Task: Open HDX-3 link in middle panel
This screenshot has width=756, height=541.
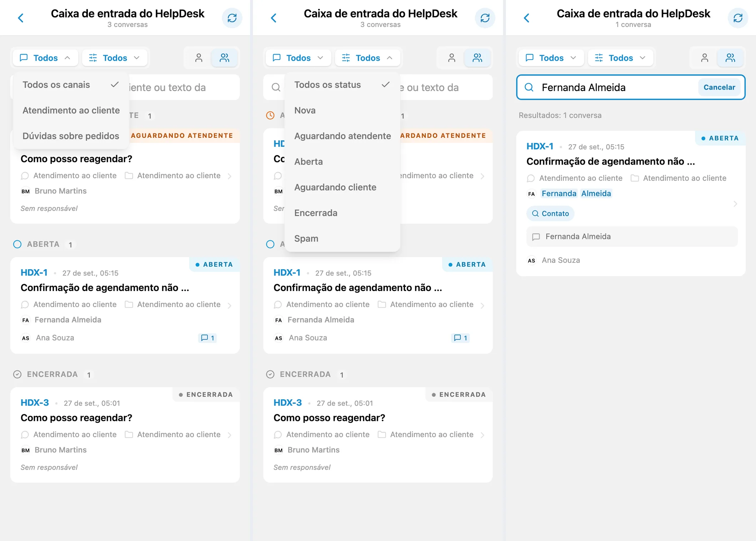Action: pos(288,403)
